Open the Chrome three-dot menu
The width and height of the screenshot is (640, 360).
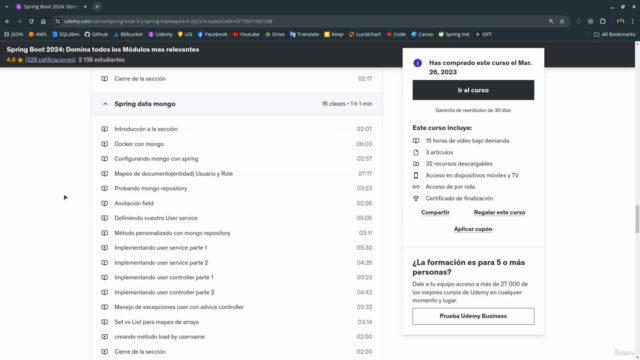tap(633, 21)
